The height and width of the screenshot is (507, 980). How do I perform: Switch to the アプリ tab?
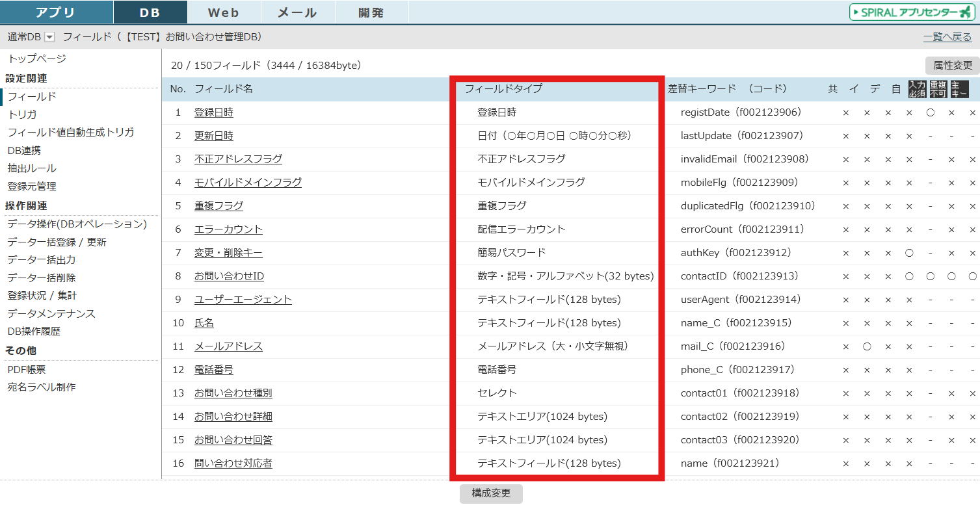point(56,12)
